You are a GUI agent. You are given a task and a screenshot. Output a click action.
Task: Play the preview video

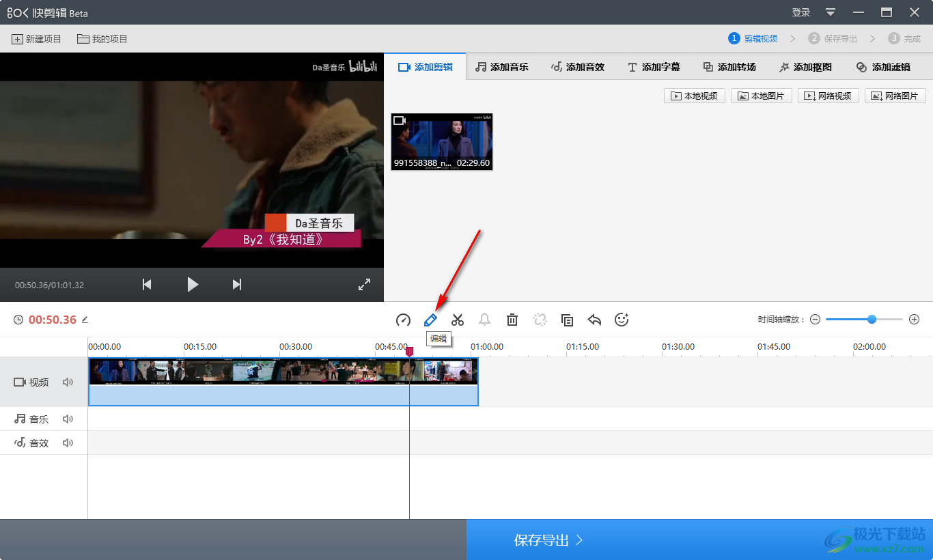tap(193, 285)
